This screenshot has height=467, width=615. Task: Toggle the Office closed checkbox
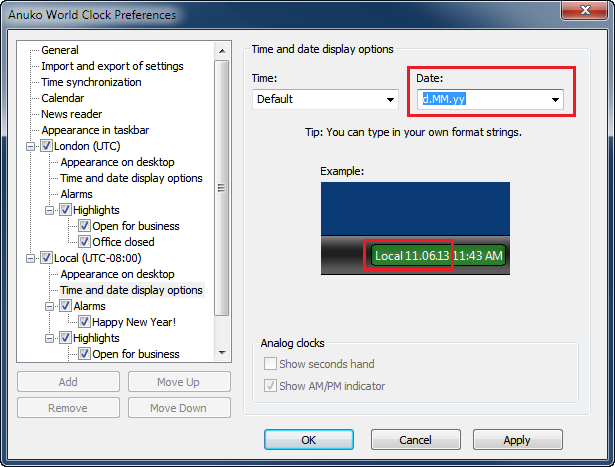[x=84, y=242]
